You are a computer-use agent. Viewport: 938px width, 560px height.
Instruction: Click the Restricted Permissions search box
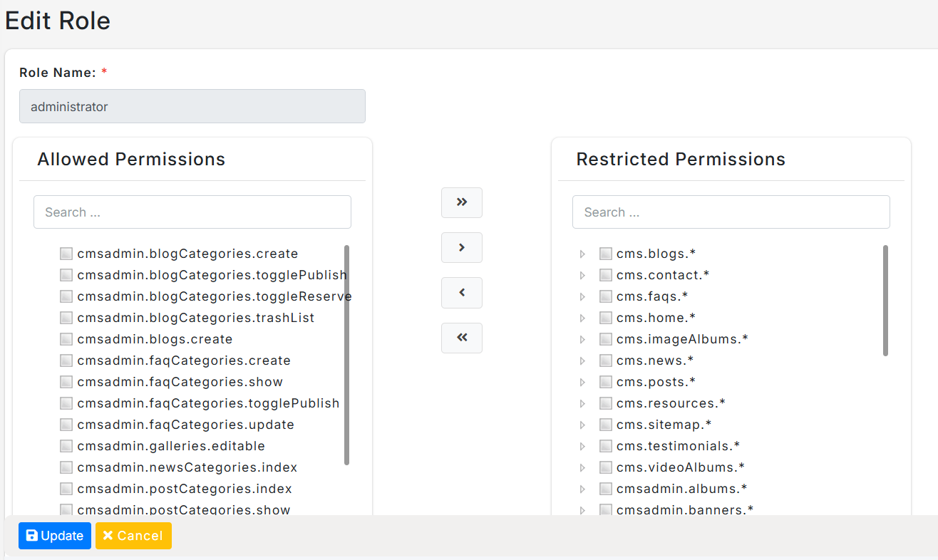tap(731, 212)
